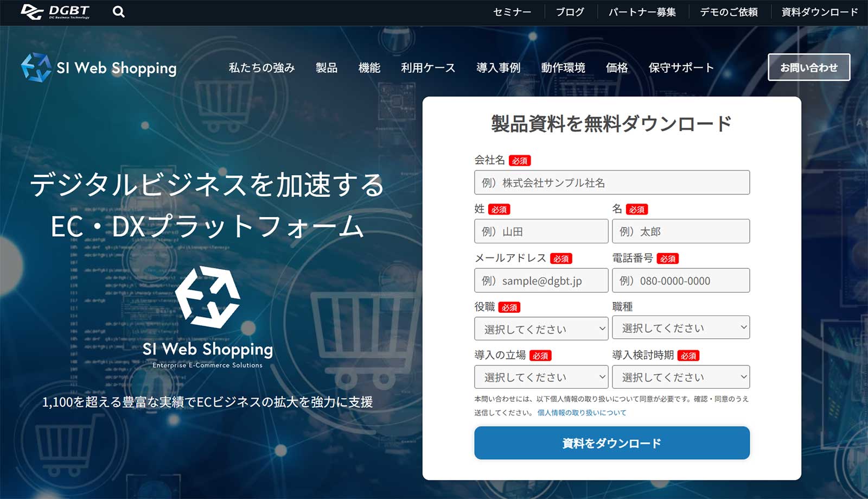This screenshot has width=868, height=499.
Task: Select 私たちの強み in the main navigation
Action: 261,68
